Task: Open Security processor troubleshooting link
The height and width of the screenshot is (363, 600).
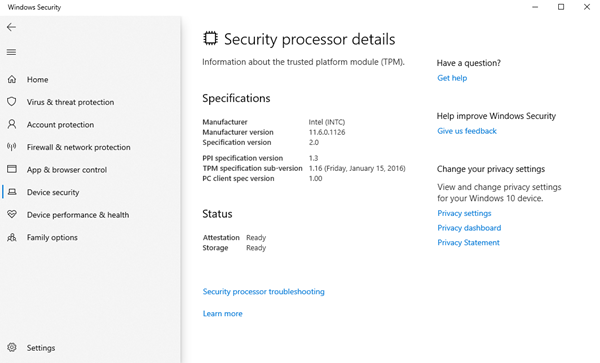Action: [x=264, y=291]
